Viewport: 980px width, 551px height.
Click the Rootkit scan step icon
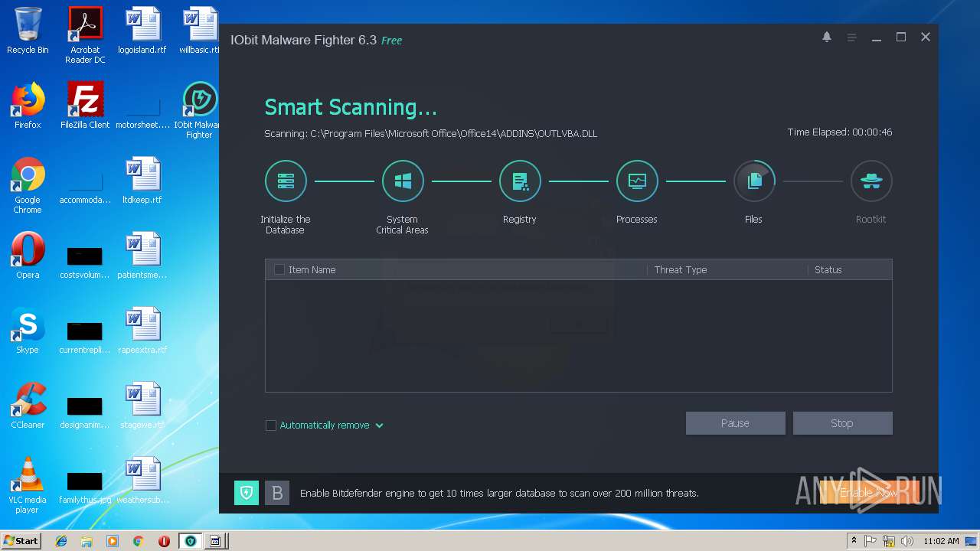pos(871,181)
